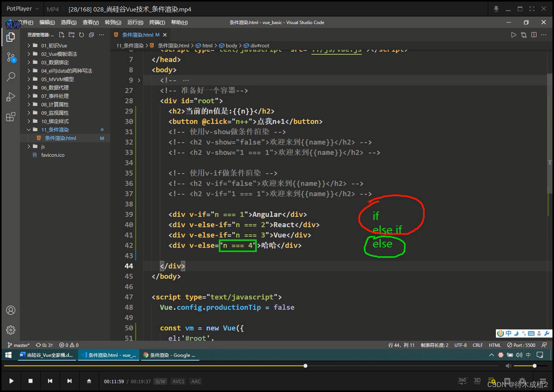Open the 运行(R) menu
Viewport: 554px width, 392px height.
pyautogui.click(x=135, y=23)
